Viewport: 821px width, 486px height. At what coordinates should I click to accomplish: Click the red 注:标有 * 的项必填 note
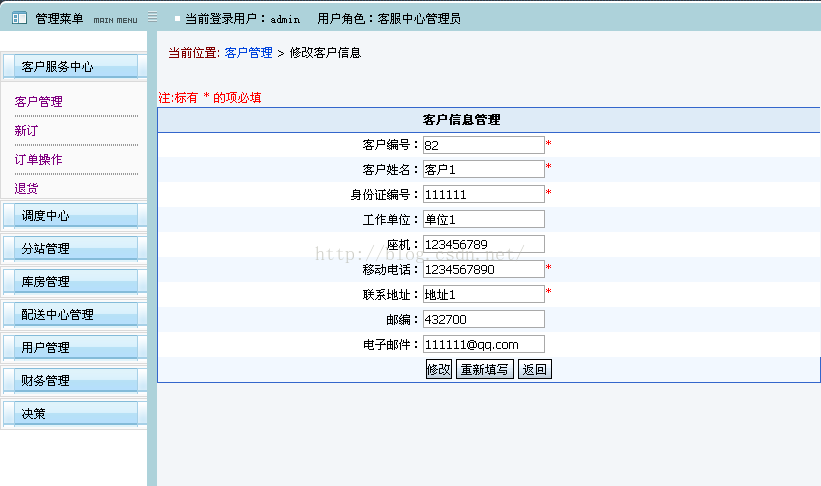pyautogui.click(x=209, y=98)
